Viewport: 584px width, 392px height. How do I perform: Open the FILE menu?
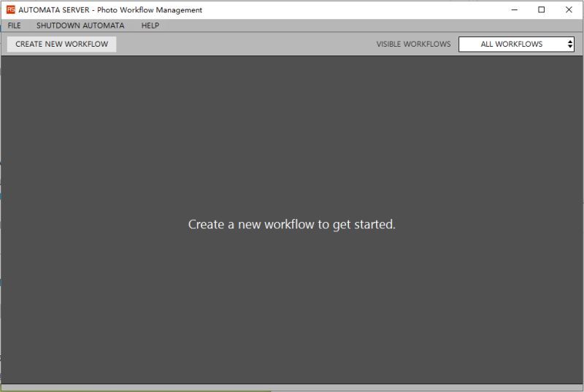coord(14,26)
